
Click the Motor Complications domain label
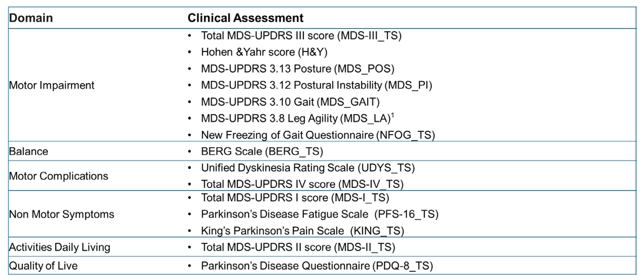tap(59, 176)
